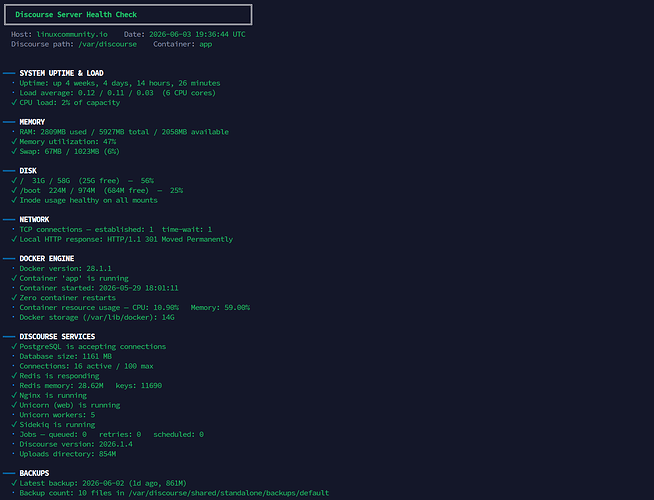
Task: Click the 'Memory utilization: 47%' line
Action: 68,142
